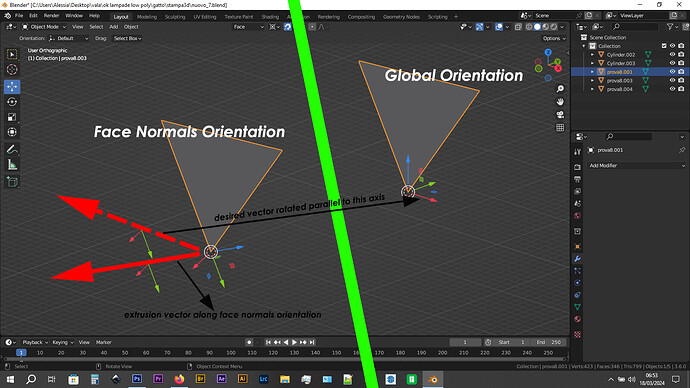
Task: Toggle auto keying record button
Action: [x=249, y=342]
